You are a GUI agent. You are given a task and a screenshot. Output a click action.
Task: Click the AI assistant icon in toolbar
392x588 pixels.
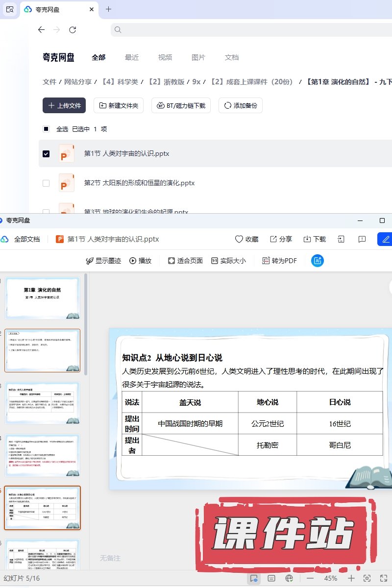click(x=318, y=261)
